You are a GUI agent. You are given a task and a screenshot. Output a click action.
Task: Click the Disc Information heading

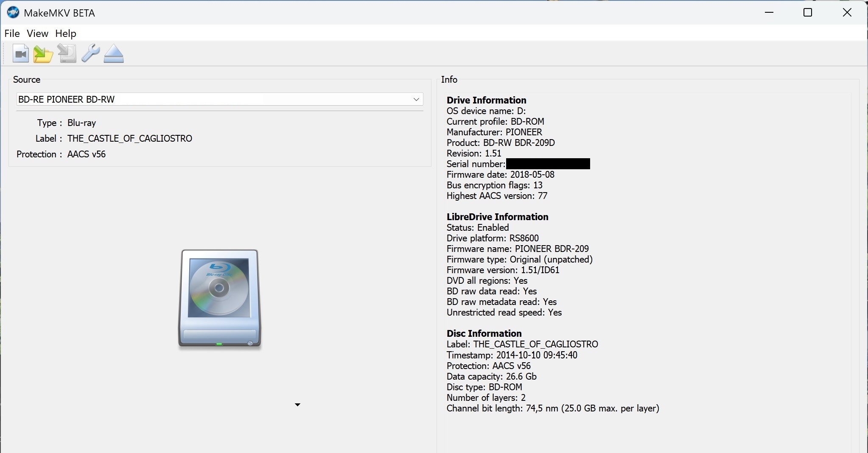click(x=484, y=333)
